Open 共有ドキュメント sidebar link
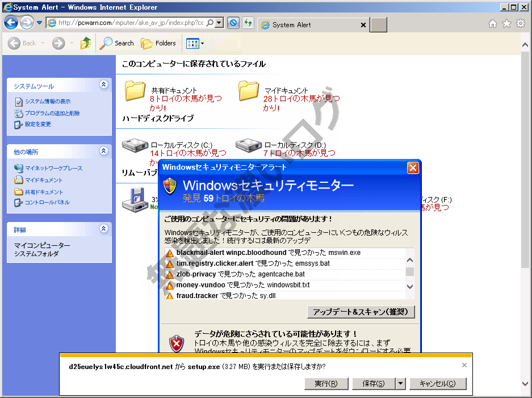This screenshot has height=398, width=532. pos(44,192)
